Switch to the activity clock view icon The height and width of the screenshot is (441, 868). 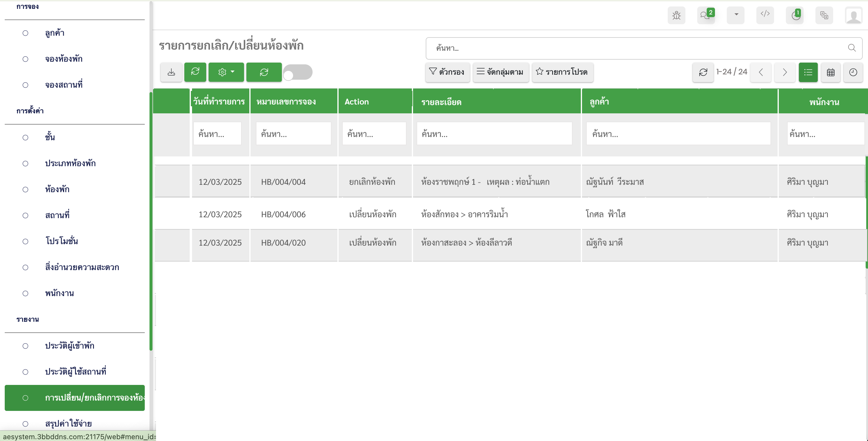853,72
